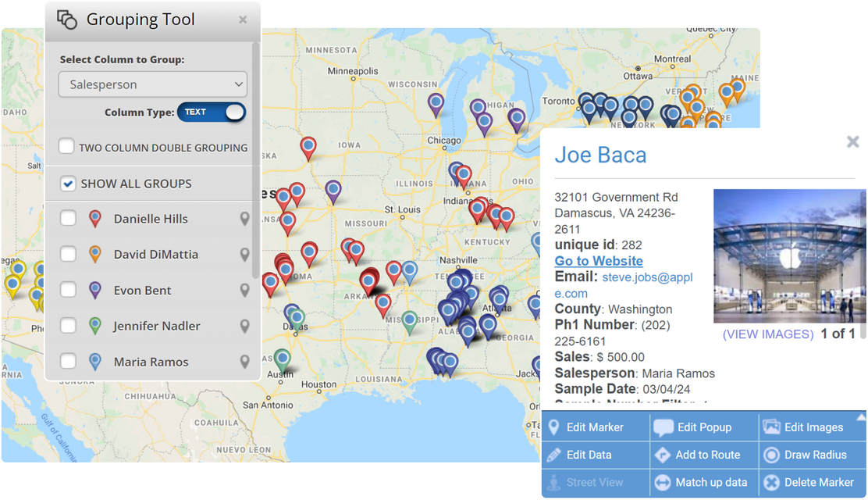The height and width of the screenshot is (500, 868).
Task: Check the Danielle Hills group checkbox
Action: (66, 219)
